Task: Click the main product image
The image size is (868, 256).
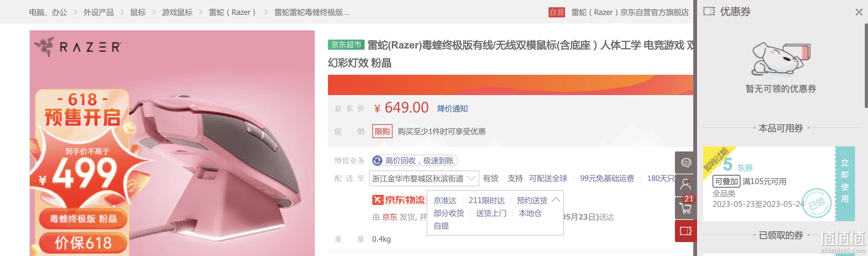Action: [172, 143]
